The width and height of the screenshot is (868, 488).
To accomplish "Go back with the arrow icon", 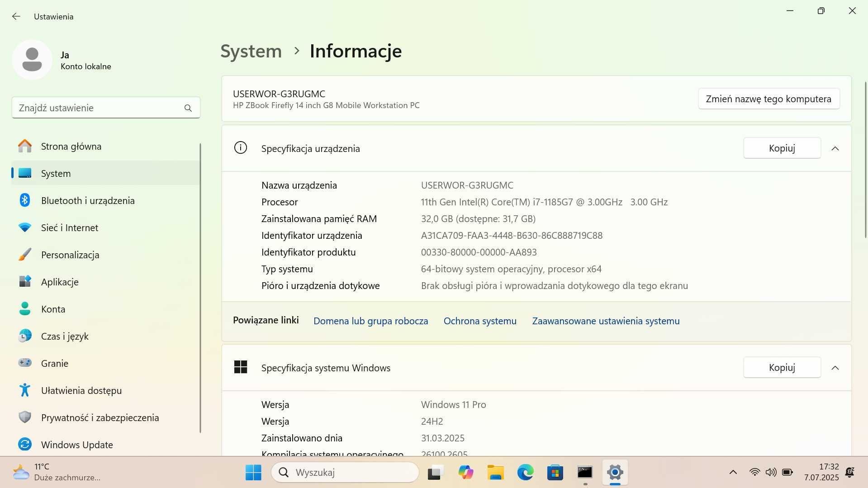I will (x=16, y=16).
